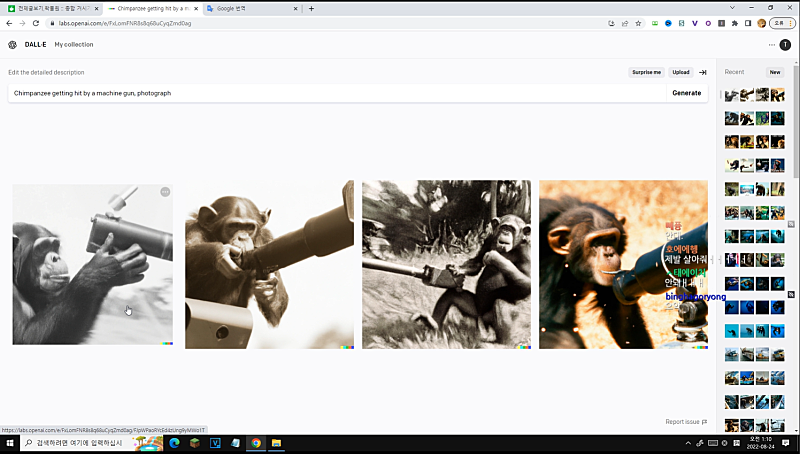Viewport: 800px width, 454px height.
Task: Reload the page with the browser refresh icon
Action: pos(36,23)
